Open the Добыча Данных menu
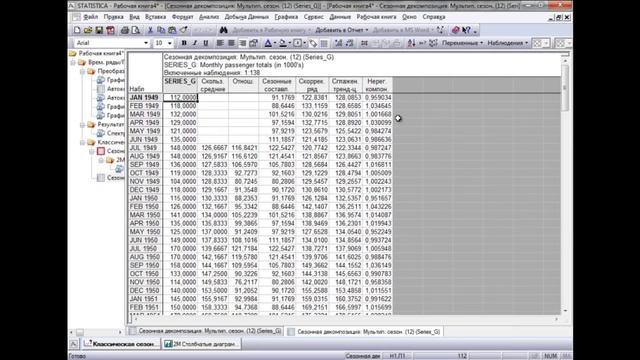The height and width of the screenshot is (360, 640). (247, 17)
